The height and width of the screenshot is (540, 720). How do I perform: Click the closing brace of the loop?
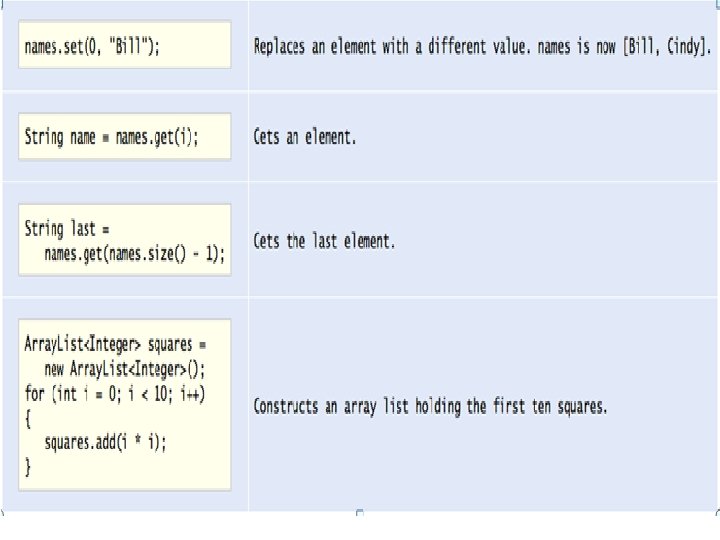coord(28,466)
